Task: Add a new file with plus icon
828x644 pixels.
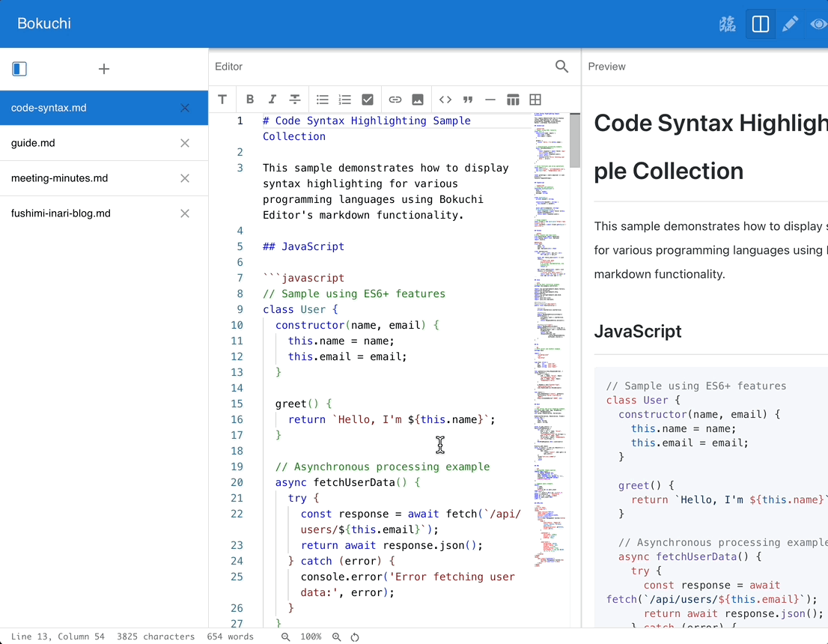Action: [x=104, y=69]
